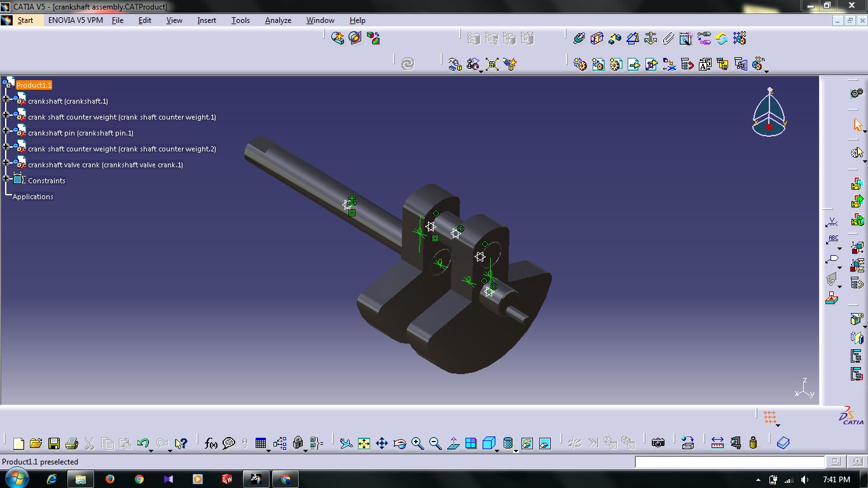The width and height of the screenshot is (868, 488).
Task: Open the Undo history dropdown arrow
Action: (x=151, y=450)
